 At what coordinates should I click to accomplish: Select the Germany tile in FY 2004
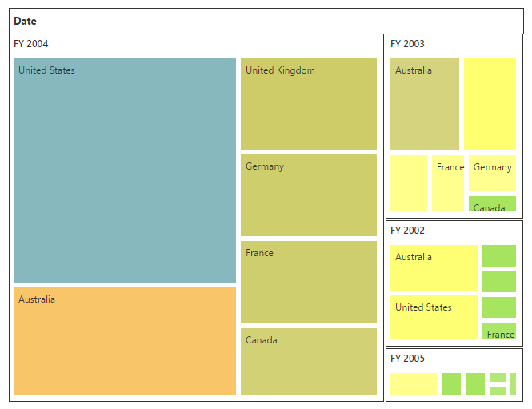tap(308, 194)
